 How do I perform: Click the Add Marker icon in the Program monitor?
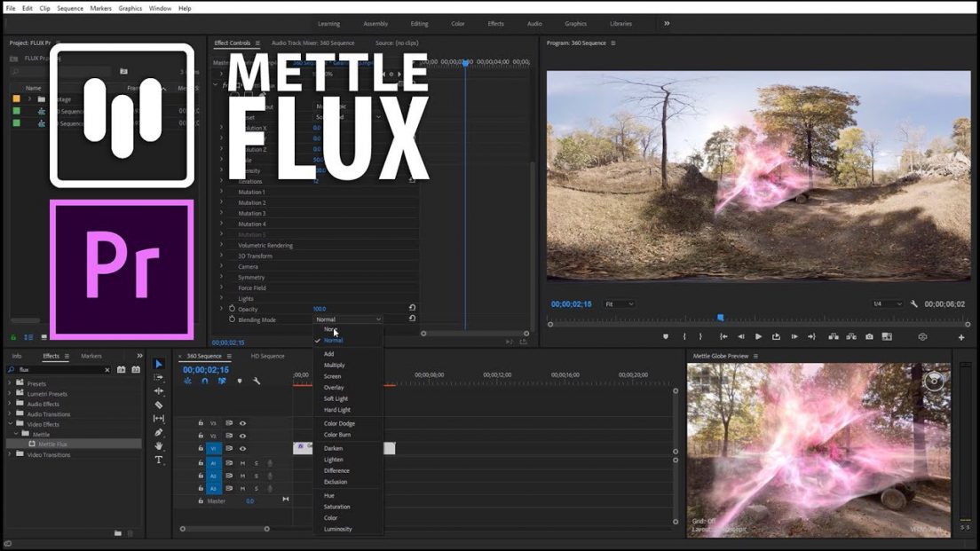click(666, 336)
